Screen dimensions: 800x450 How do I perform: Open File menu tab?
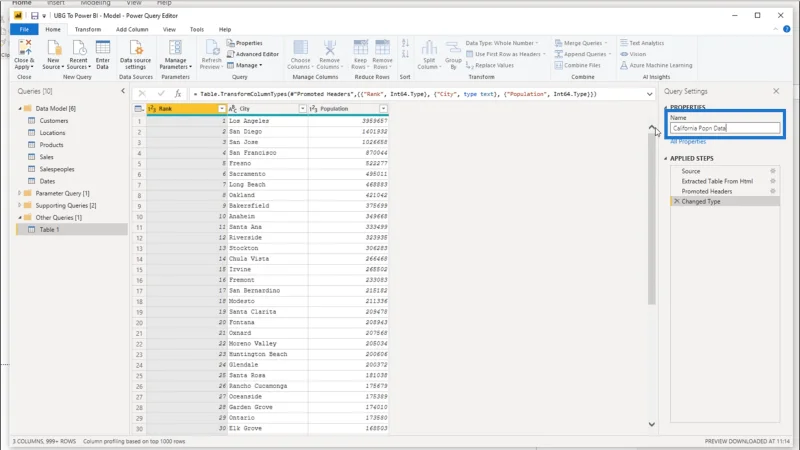coord(24,29)
